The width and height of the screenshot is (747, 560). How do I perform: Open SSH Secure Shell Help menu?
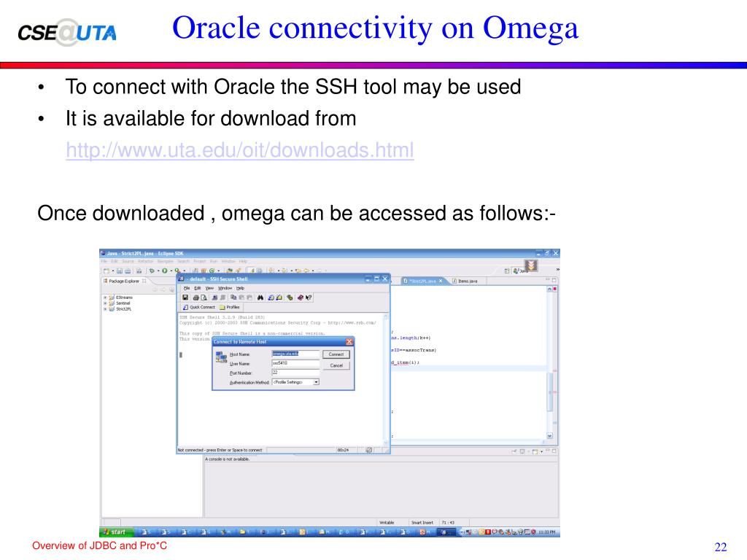(x=240, y=288)
